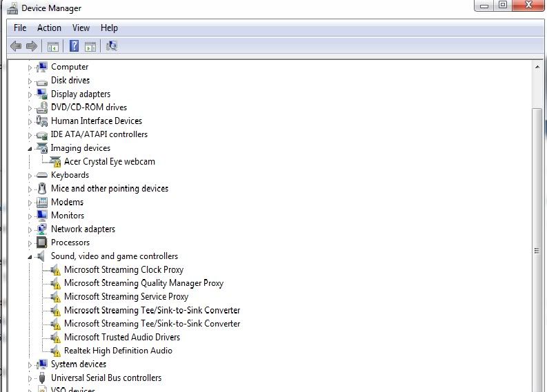
Task: Expand the Display adapters node
Action: click(30, 95)
